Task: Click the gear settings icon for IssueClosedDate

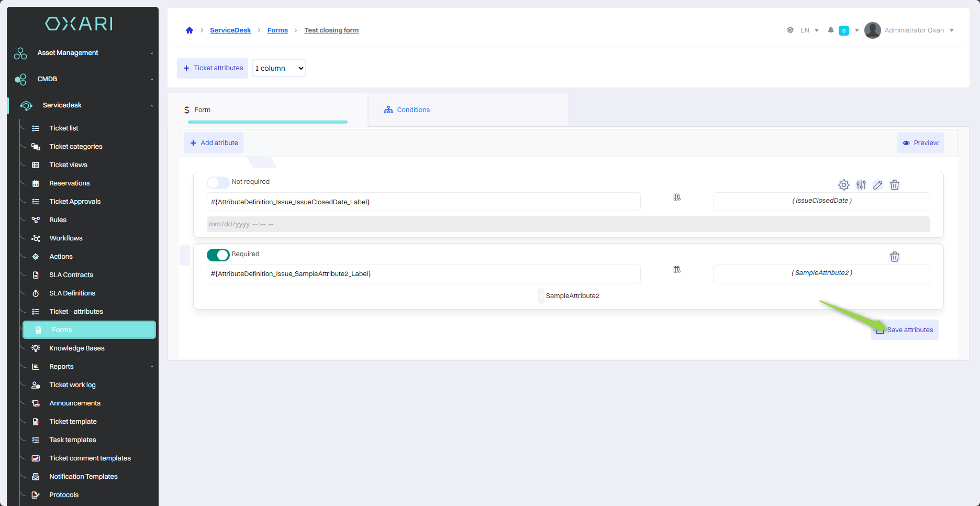Action: [843, 185]
